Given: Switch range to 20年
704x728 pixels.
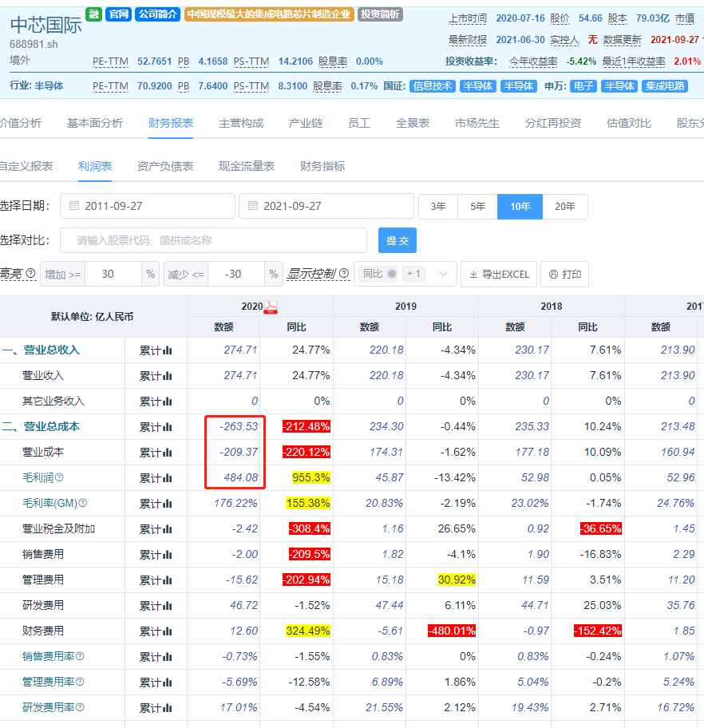Looking at the screenshot, I should (x=565, y=207).
